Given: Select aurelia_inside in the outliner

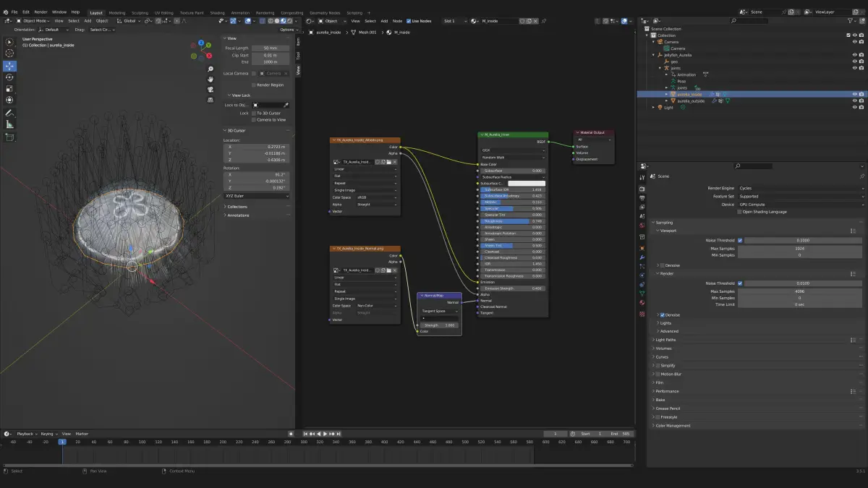Looking at the screenshot, I should pyautogui.click(x=689, y=95).
